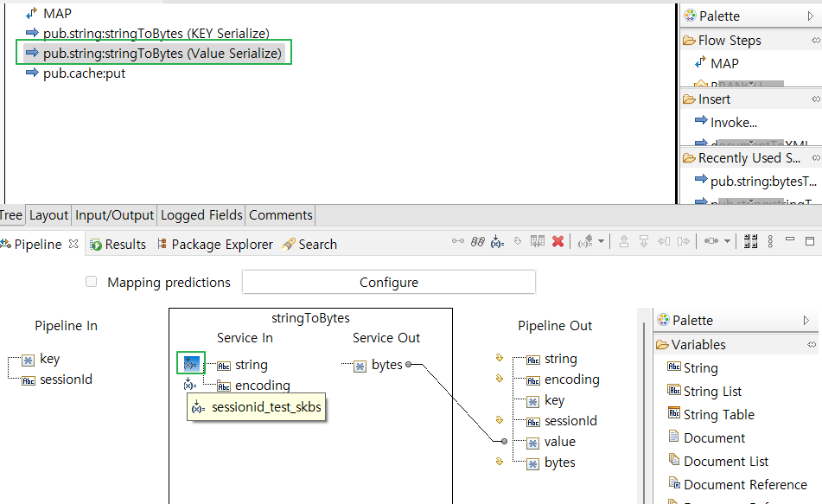Viewport: 822px width, 504px height.
Task: Open the Package Explorer tab
Action: click(x=222, y=245)
